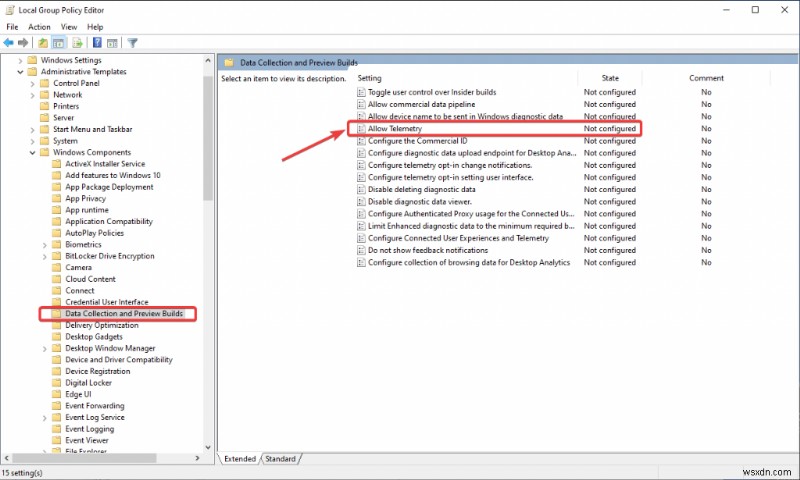Open the View menu
This screenshot has width=800, height=480.
[x=69, y=27]
